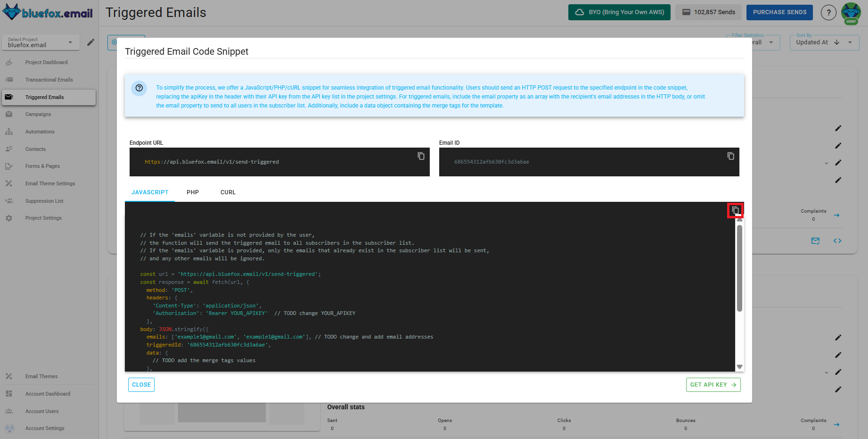Switch to the PHP tab

tap(193, 192)
